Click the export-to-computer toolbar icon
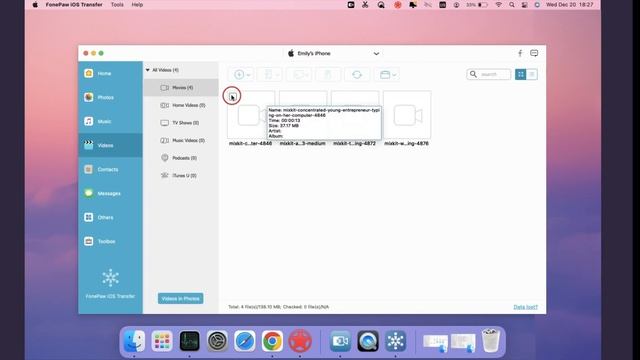This screenshot has height=360, width=640. tap(298, 75)
